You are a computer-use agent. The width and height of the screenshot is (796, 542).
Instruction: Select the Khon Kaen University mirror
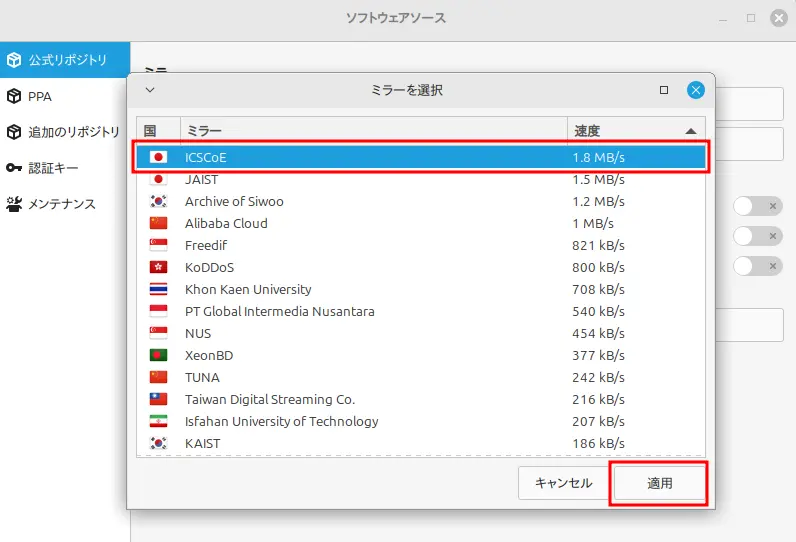pos(421,289)
